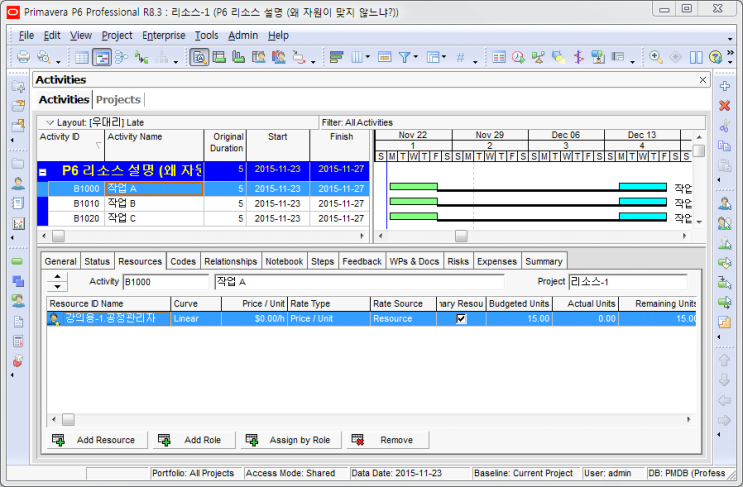Viewport: 743px width, 487px height.
Task: Click the Filter funnel icon
Action: (x=404, y=58)
